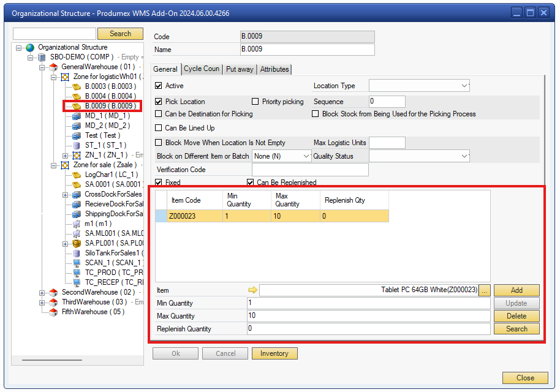Select the SBO-DEMO company building icon
This screenshot has height=392, width=560.
[x=42, y=57]
